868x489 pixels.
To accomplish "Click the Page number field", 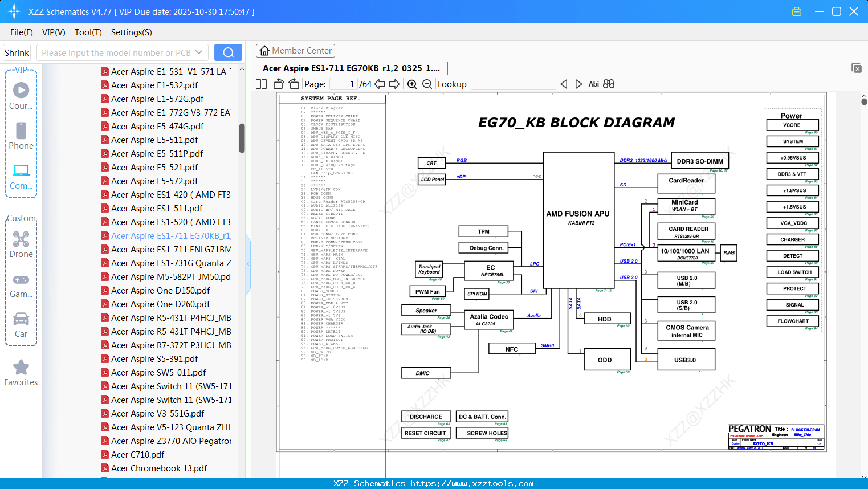I will pos(344,84).
